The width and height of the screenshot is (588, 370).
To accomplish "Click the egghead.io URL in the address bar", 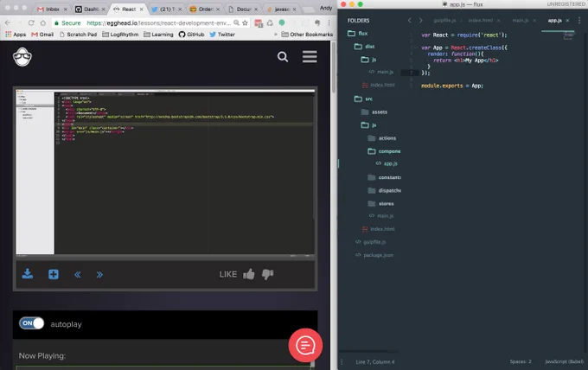I will click(x=158, y=22).
